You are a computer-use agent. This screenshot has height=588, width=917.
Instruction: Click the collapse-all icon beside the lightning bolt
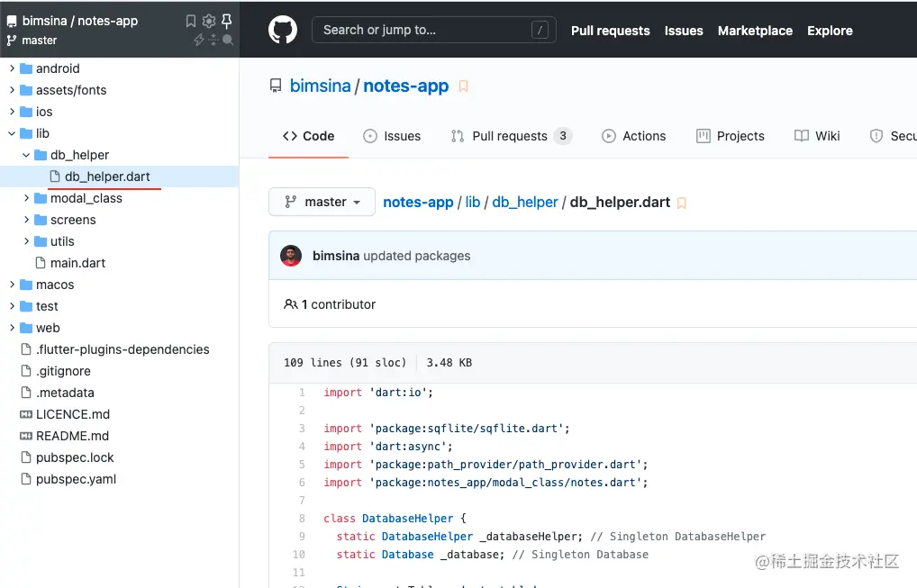(213, 40)
